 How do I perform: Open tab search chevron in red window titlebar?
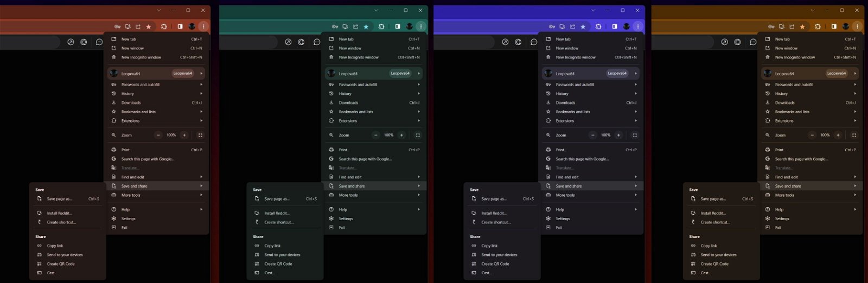coord(159,10)
